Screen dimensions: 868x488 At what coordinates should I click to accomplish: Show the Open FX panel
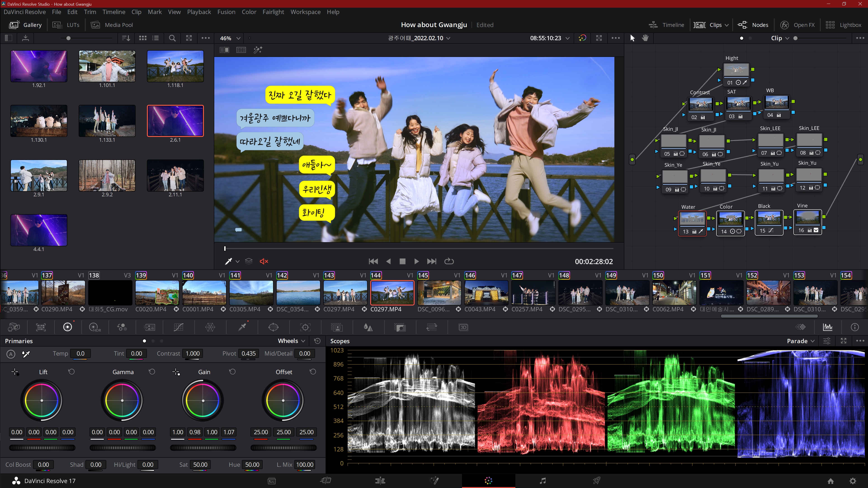pyautogui.click(x=797, y=25)
